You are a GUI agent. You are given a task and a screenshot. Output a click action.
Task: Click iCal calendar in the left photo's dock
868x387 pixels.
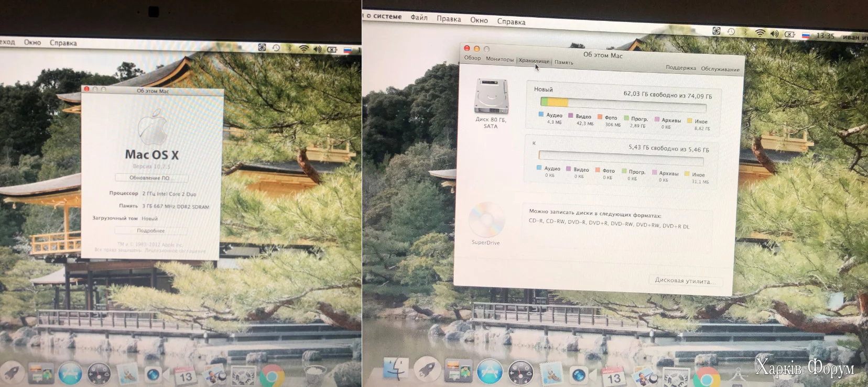[186, 376]
